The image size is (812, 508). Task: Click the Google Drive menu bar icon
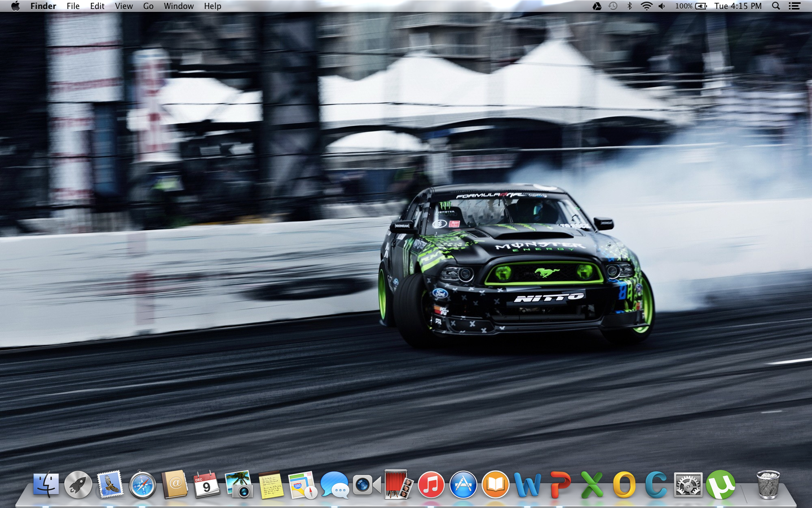click(x=597, y=6)
